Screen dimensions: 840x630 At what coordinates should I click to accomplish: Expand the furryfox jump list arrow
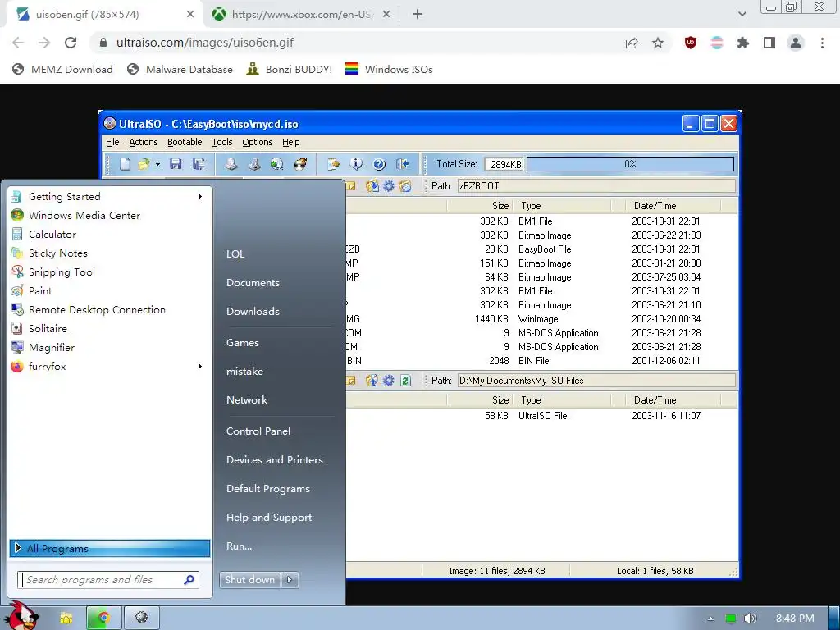(200, 367)
